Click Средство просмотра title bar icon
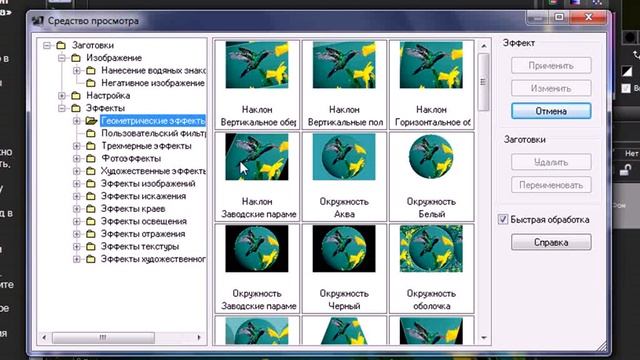 (38, 20)
